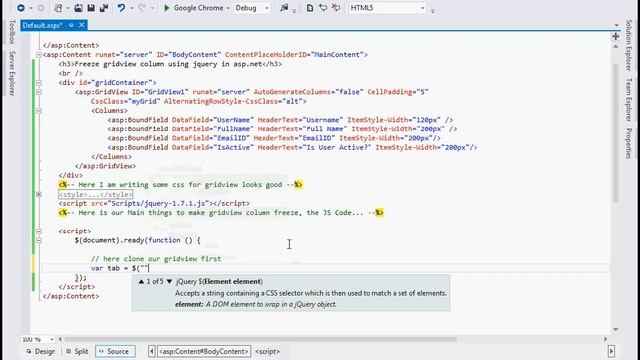The image size is (640, 360).
Task: Click the Google Chrome run label
Action: click(198, 8)
